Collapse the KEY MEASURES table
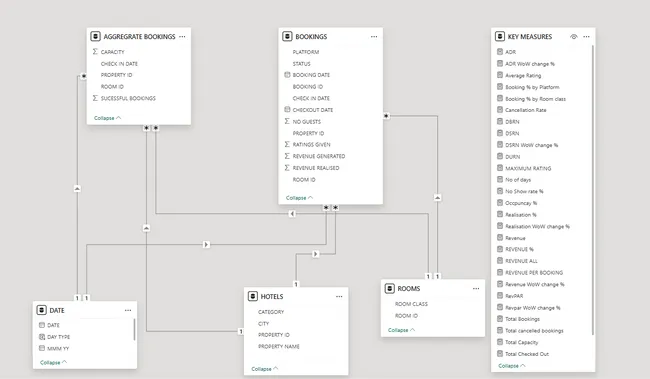 click(x=512, y=366)
